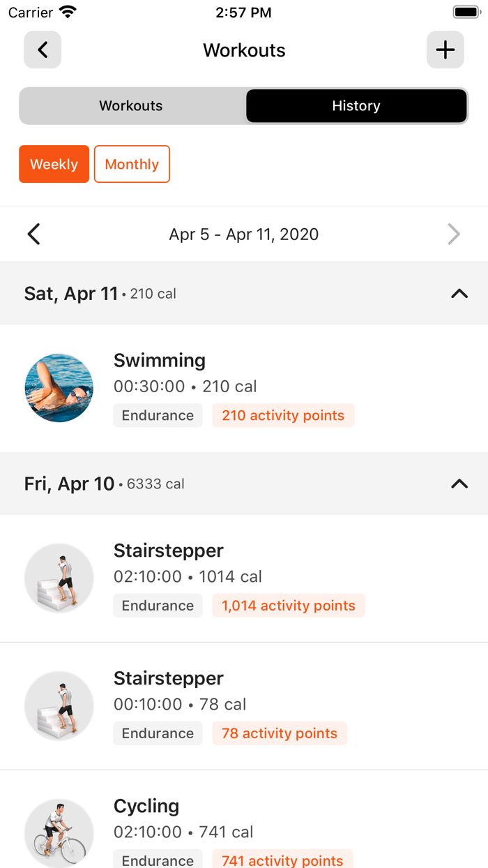Tap the 1,014 activity points badge
Image resolution: width=488 pixels, height=868 pixels.
[x=288, y=606]
